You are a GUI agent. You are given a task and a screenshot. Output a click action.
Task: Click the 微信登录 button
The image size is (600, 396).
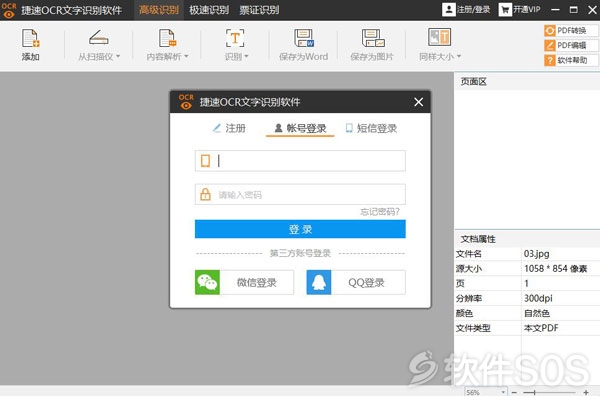point(245,282)
